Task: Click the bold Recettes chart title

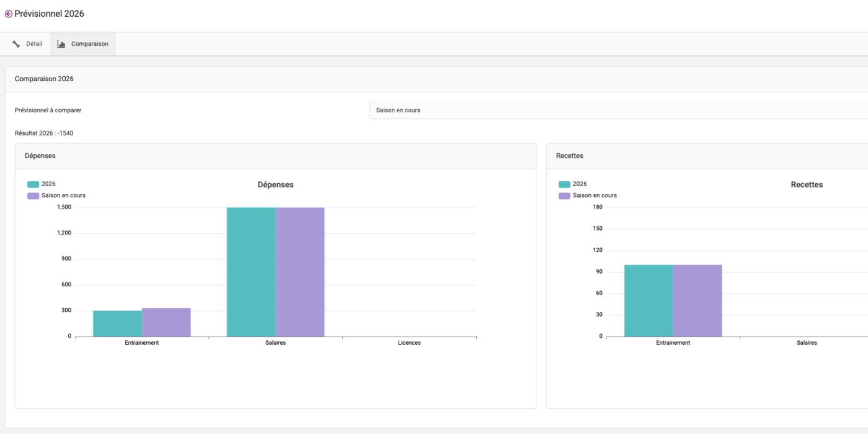Action: point(807,185)
